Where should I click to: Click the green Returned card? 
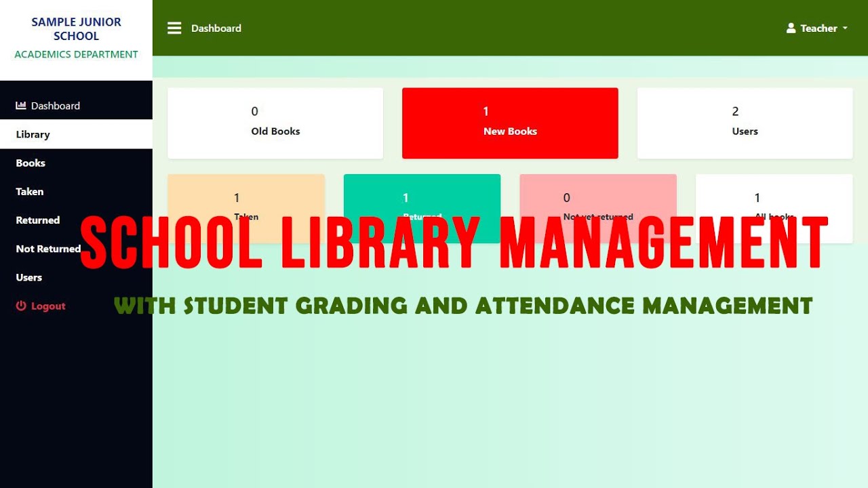[422, 209]
